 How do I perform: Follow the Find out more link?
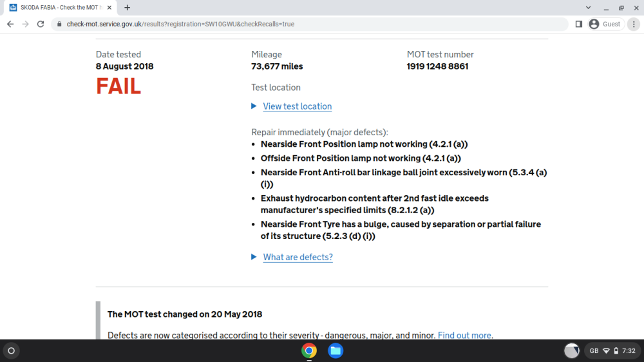(x=464, y=336)
